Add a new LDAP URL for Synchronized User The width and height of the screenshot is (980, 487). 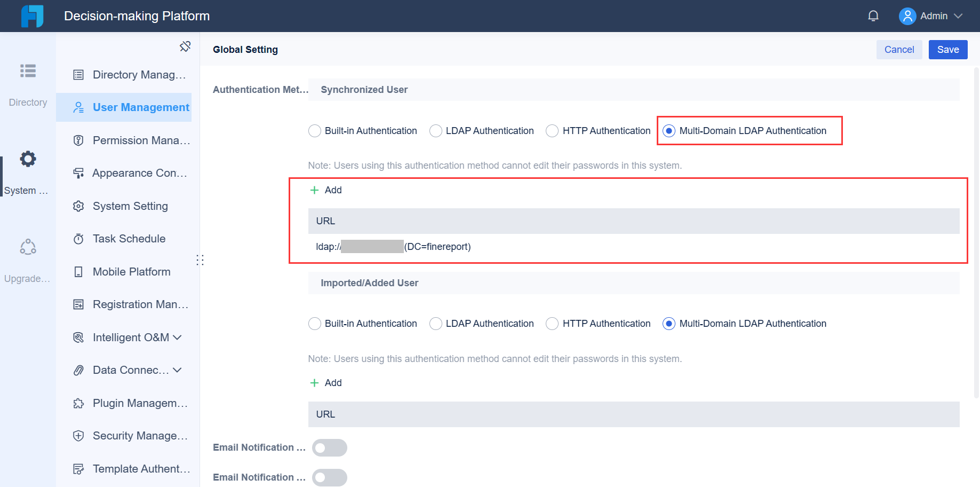tap(325, 190)
